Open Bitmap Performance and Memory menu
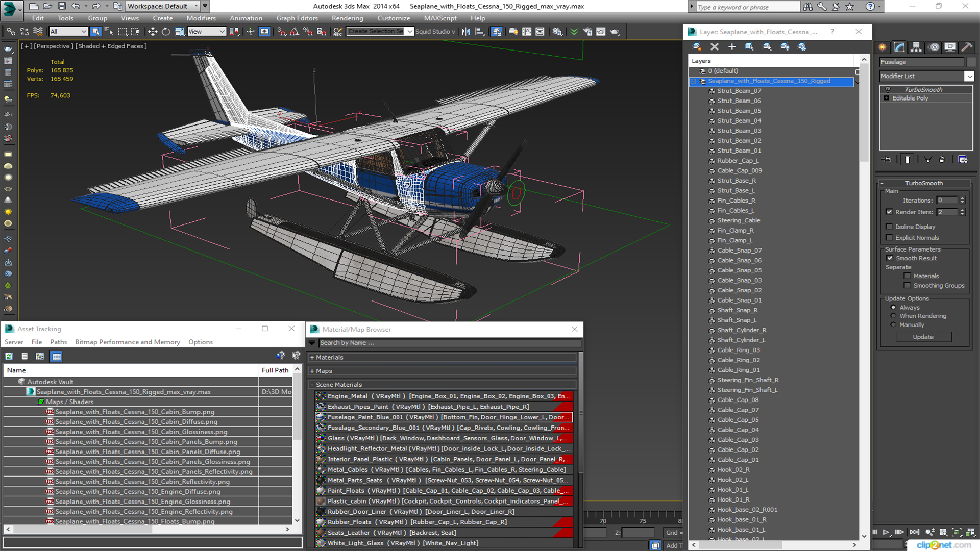980x551 pixels. 128,342
